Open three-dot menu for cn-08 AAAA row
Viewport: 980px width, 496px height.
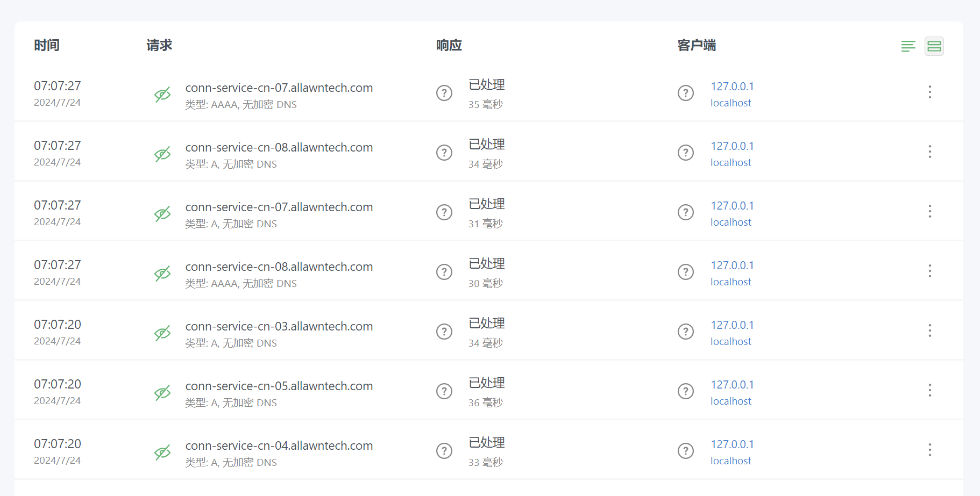coord(930,271)
